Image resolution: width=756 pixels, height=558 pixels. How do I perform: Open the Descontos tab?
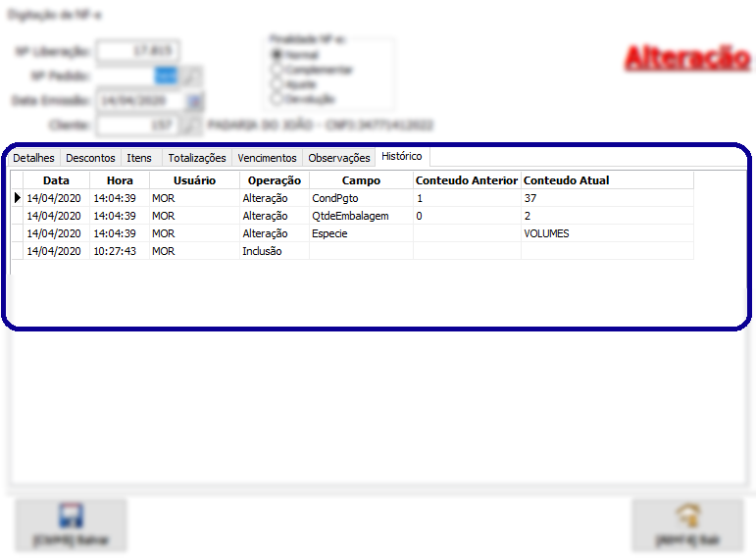pyautogui.click(x=90, y=158)
